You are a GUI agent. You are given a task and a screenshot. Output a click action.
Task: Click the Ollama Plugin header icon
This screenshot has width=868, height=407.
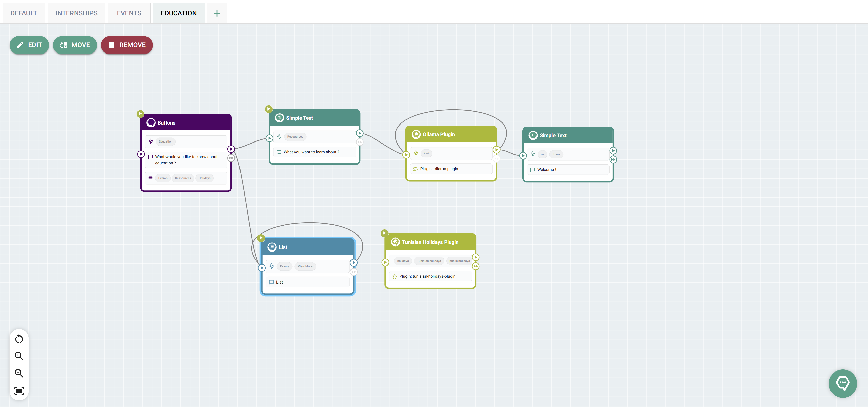click(416, 134)
